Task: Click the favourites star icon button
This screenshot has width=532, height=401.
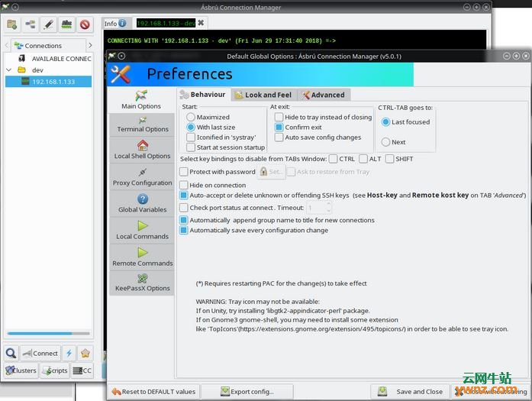Action: (85, 354)
